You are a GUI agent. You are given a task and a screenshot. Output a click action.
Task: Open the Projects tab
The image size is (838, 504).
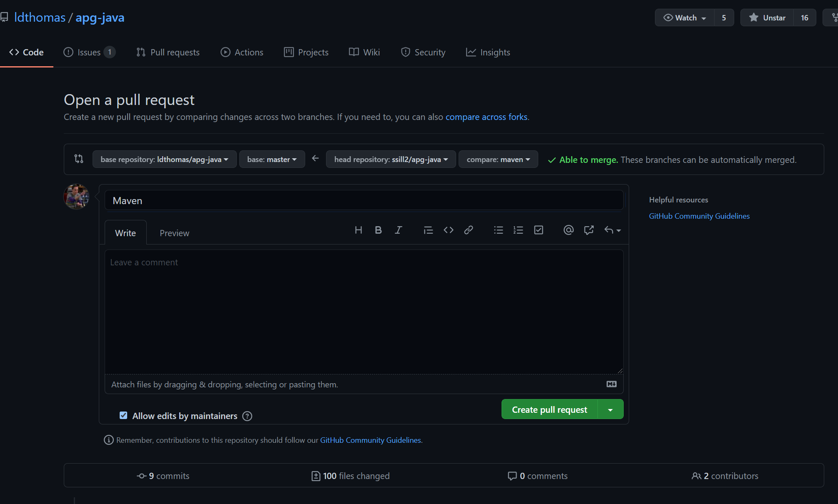point(306,52)
